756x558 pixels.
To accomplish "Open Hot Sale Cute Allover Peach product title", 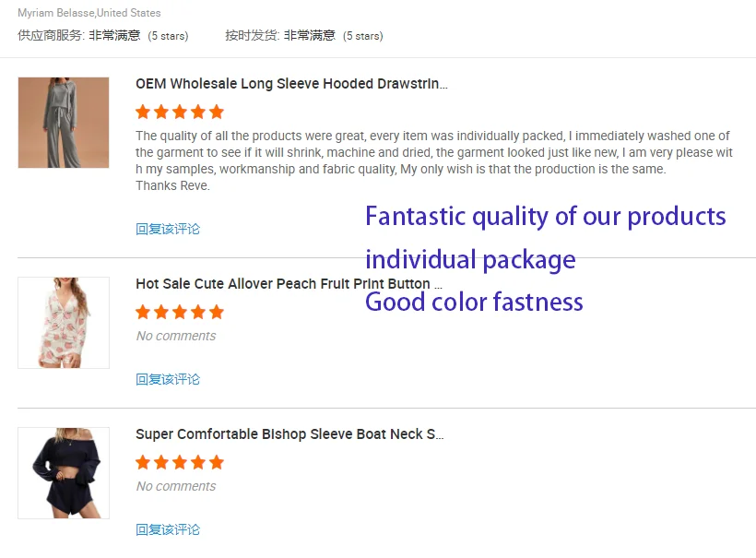I will [289, 284].
